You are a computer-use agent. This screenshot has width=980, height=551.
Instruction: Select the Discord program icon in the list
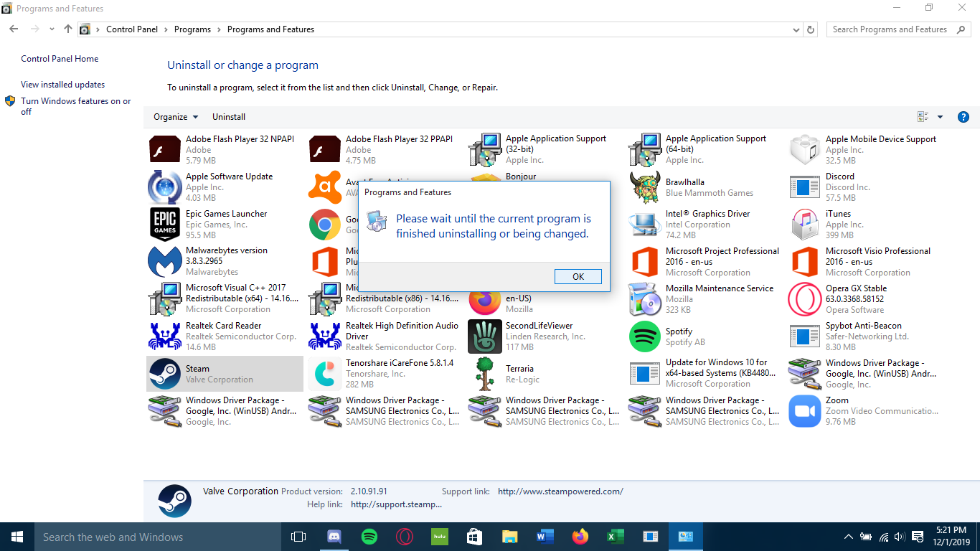click(805, 187)
